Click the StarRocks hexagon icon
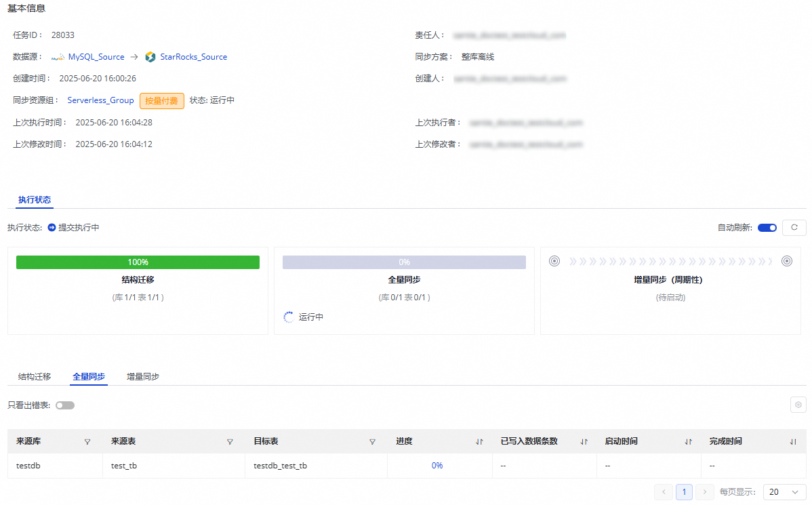The width and height of the screenshot is (812, 505). (150, 57)
